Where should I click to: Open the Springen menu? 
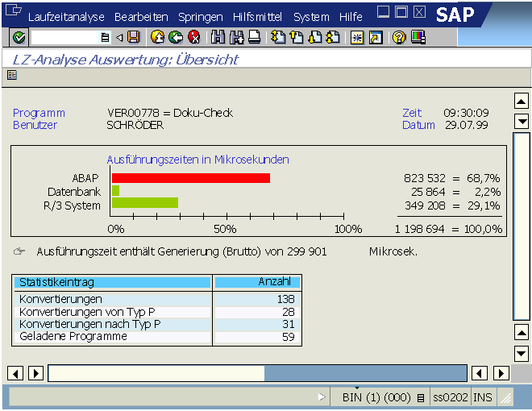point(201,17)
